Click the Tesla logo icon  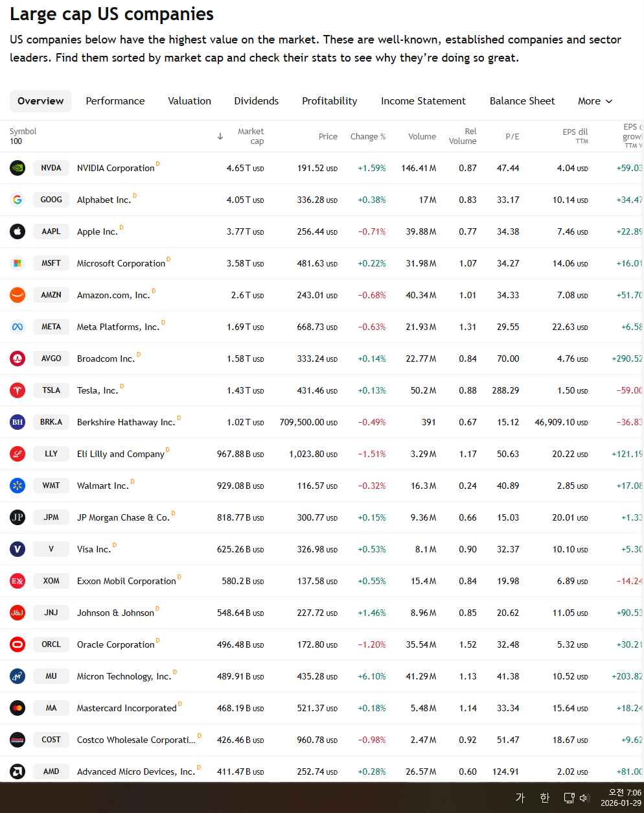click(17, 390)
